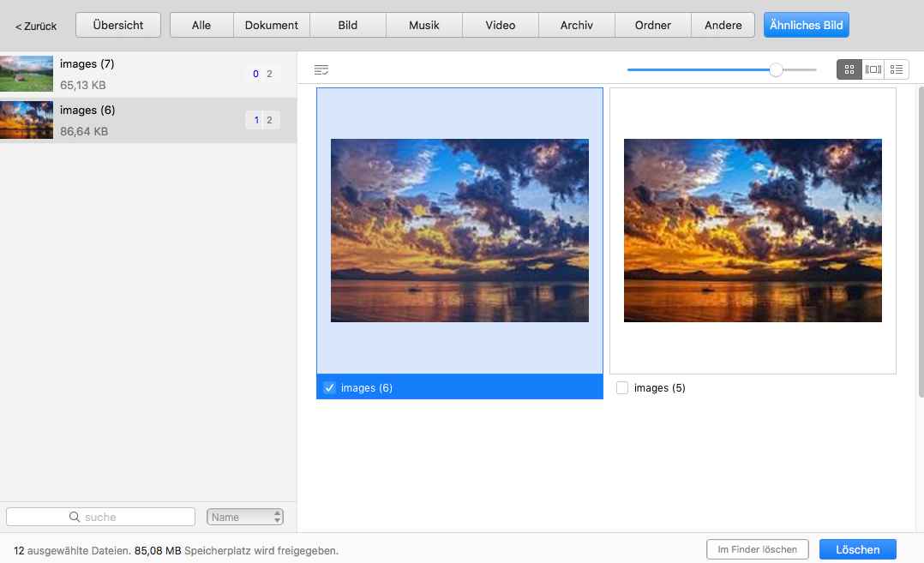The image size is (924, 563).
Task: Click the '0 2' count badge for images (7)
Action: point(262,74)
